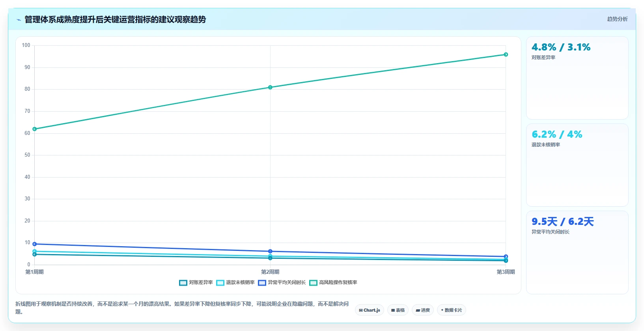Click 高风险操作复核率 data point at 第1周期

coord(35,129)
